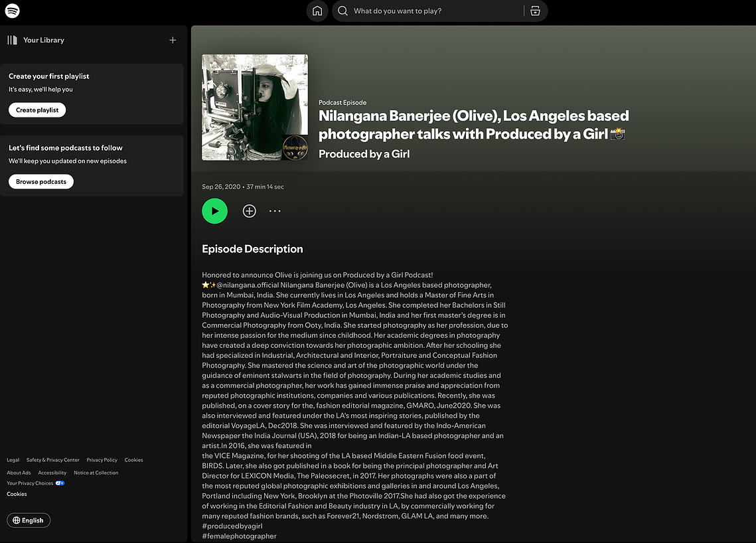
Task: Click the 'Podcast Episode' label
Action: (x=342, y=102)
